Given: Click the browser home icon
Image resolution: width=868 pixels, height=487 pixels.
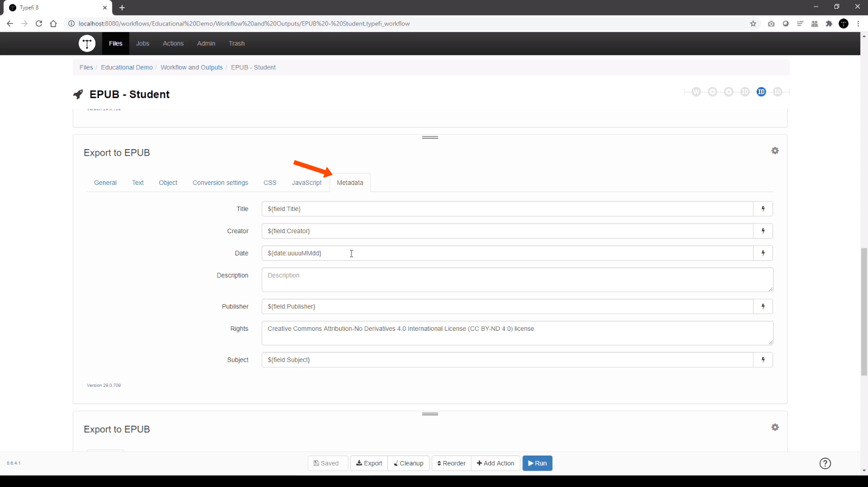Looking at the screenshot, I should coord(53,23).
